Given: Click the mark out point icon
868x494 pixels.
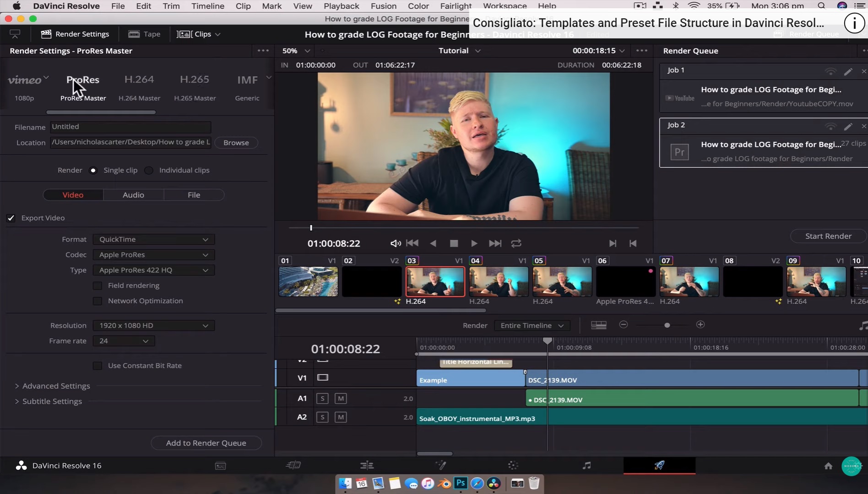Looking at the screenshot, I should (x=613, y=243).
